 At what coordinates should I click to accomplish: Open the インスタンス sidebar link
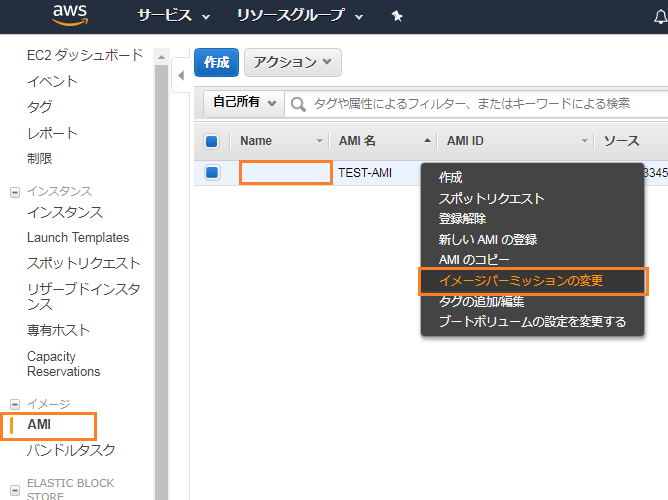[65, 212]
